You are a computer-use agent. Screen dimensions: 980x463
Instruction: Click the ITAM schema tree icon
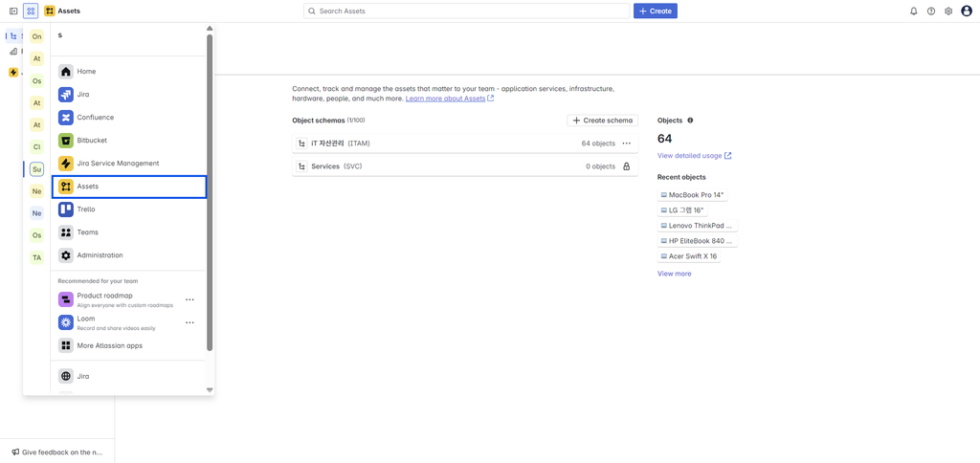point(301,143)
